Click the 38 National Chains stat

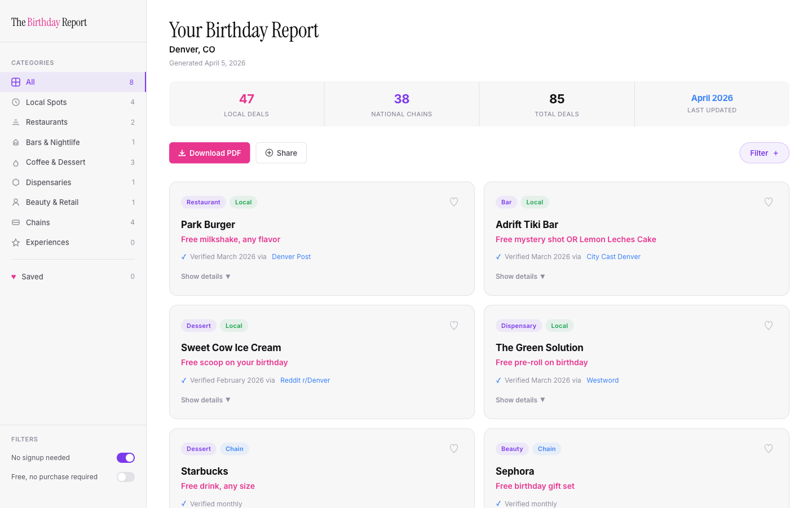click(x=401, y=104)
